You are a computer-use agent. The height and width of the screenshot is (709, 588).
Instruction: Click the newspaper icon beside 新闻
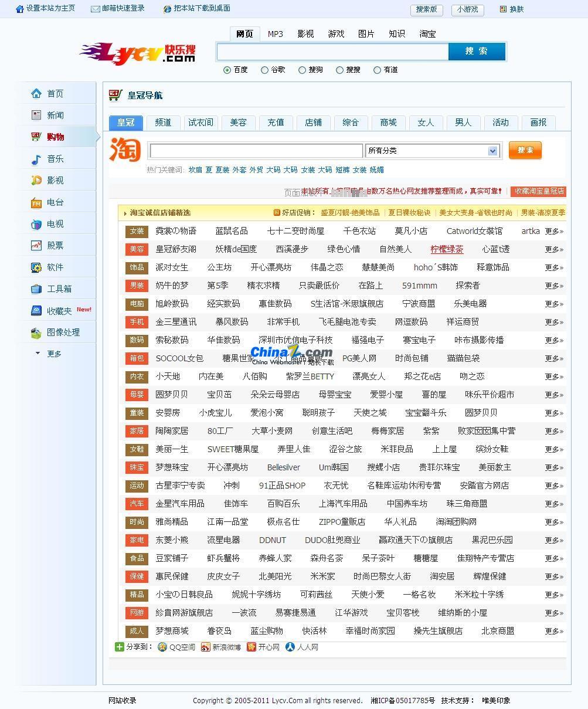tap(36, 115)
